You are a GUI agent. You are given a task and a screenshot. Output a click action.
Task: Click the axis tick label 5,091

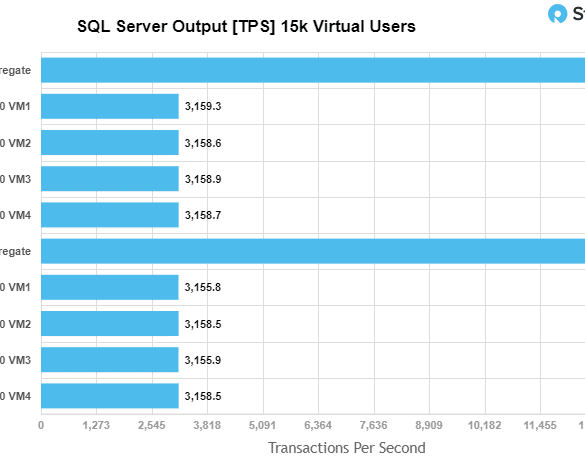262,425
